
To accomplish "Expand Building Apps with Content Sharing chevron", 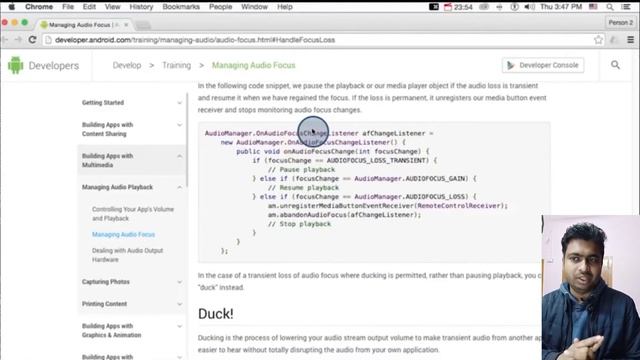I will coord(179,125).
